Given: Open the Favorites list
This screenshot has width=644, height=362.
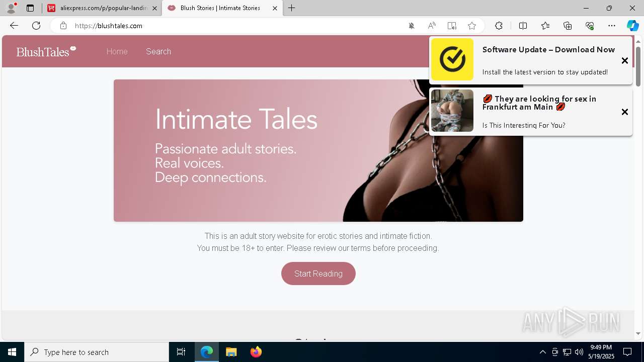Looking at the screenshot, I should pos(545,26).
